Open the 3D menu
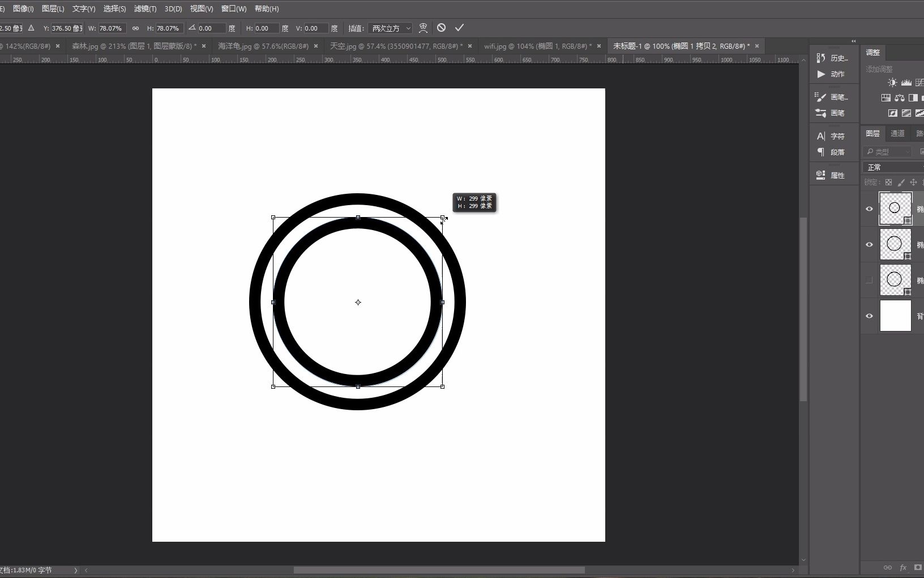 (x=173, y=8)
